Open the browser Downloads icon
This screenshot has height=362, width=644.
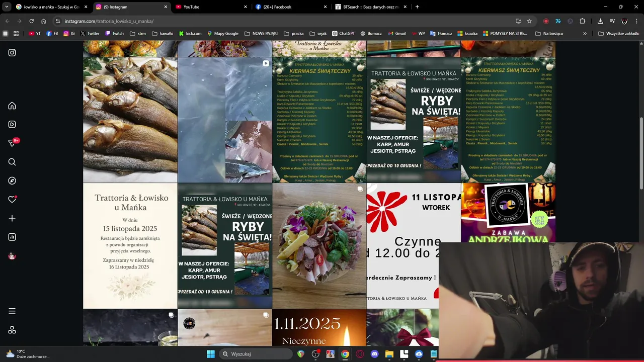(x=600, y=21)
